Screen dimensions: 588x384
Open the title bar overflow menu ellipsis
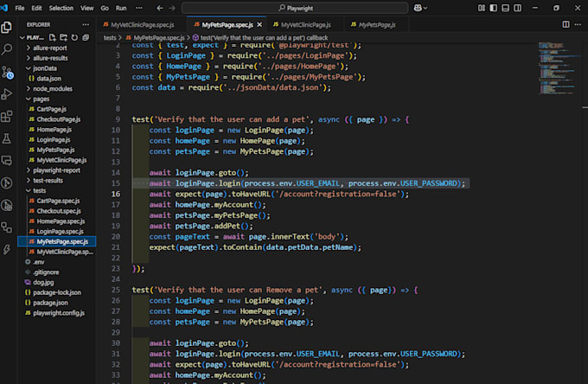[x=139, y=8]
